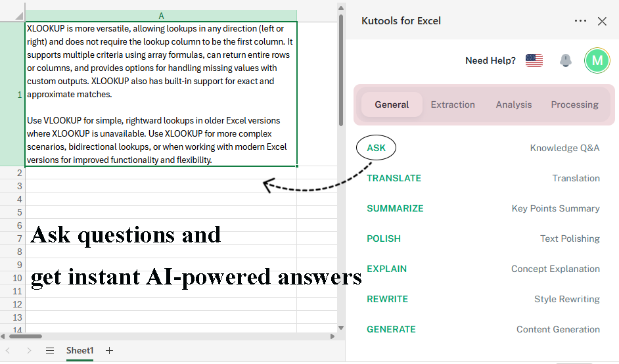Image resolution: width=619 pixels, height=364 pixels.
Task: Choose the POLISH function
Action: pos(383,239)
